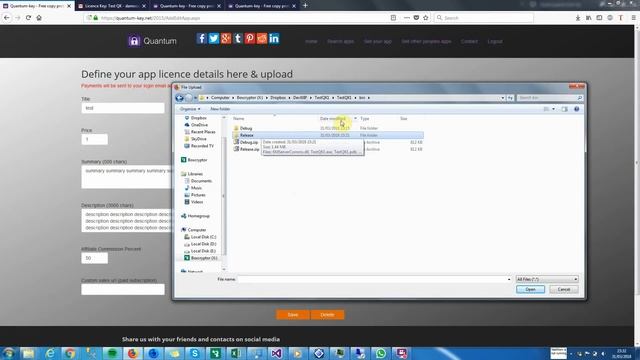The height and width of the screenshot is (360, 640).
Task: Select Homegroup in navigation pane
Action: [x=198, y=216]
